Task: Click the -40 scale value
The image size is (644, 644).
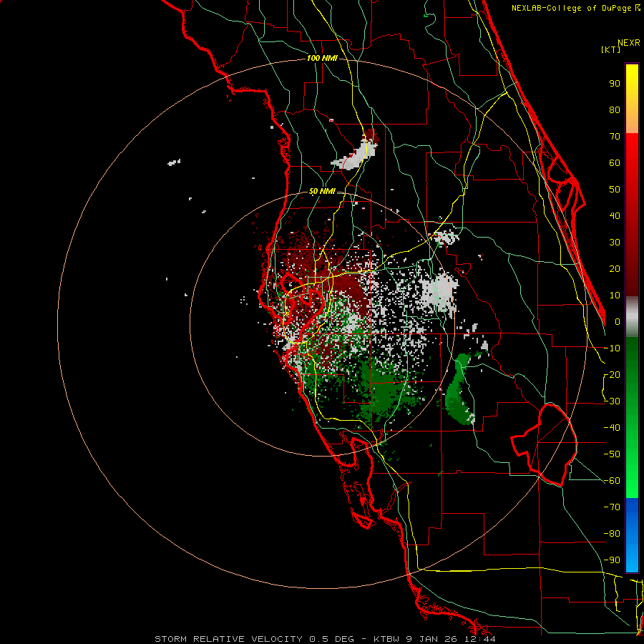Action: tap(612, 428)
